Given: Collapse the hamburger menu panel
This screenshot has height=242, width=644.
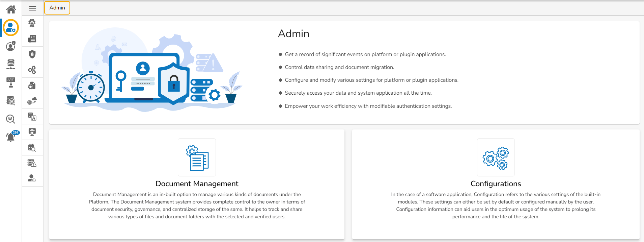Looking at the screenshot, I should pos(33,8).
